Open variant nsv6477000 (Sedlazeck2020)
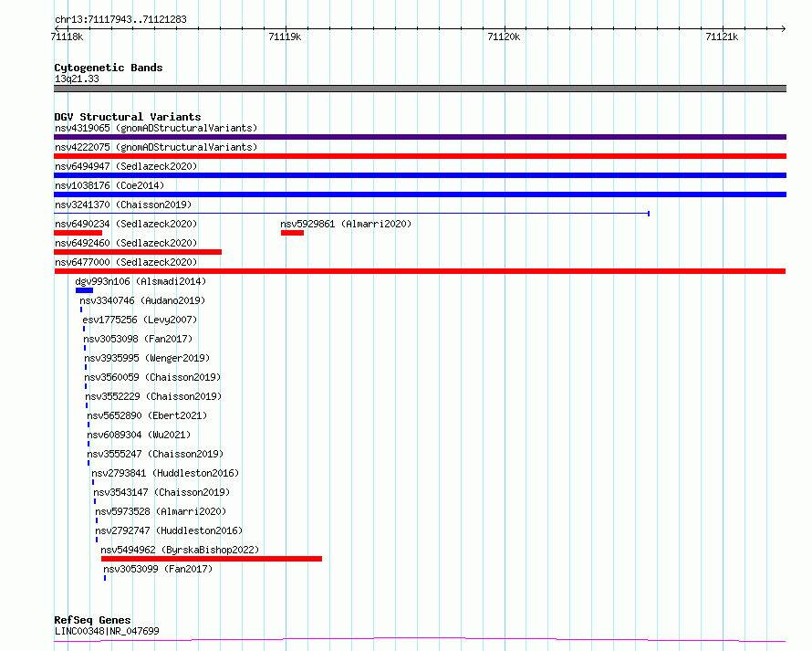The width and height of the screenshot is (812, 651). [x=126, y=262]
